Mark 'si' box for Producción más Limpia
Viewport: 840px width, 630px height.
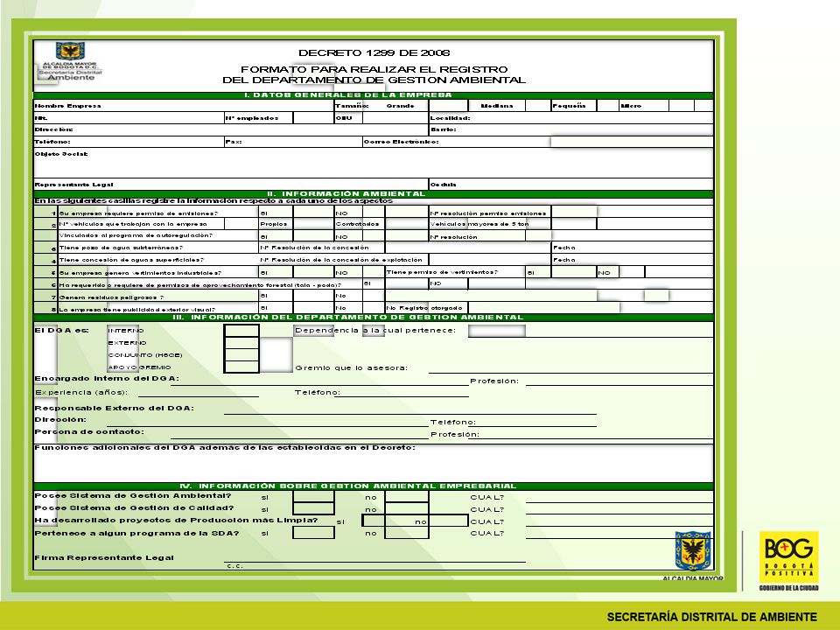[374, 521]
